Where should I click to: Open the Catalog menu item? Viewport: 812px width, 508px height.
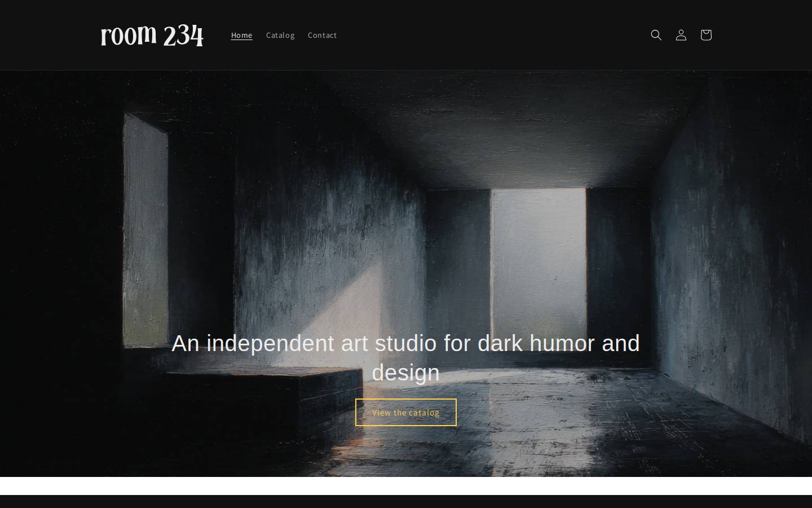pos(280,35)
